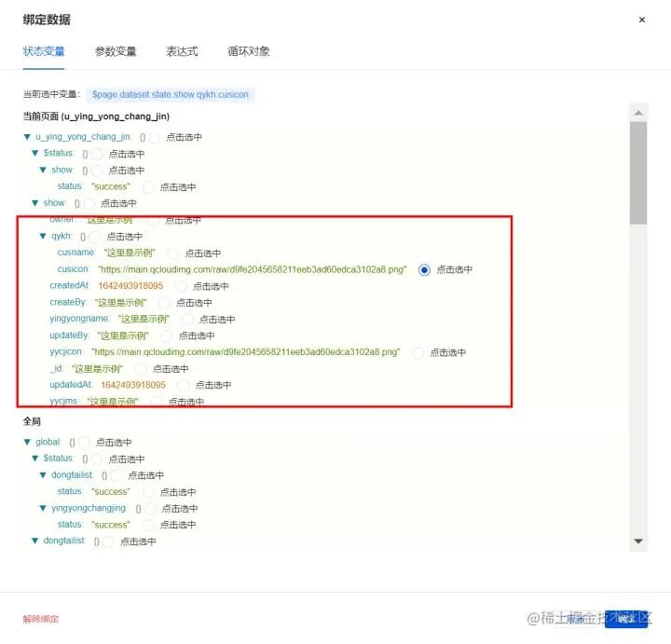Switch to the 状态变量 tab

pos(44,51)
